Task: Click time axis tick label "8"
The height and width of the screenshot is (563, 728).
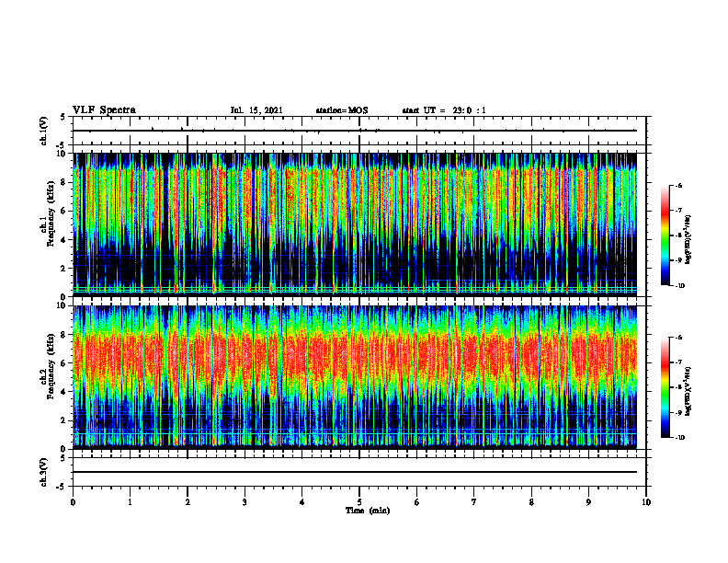Action: [531, 502]
